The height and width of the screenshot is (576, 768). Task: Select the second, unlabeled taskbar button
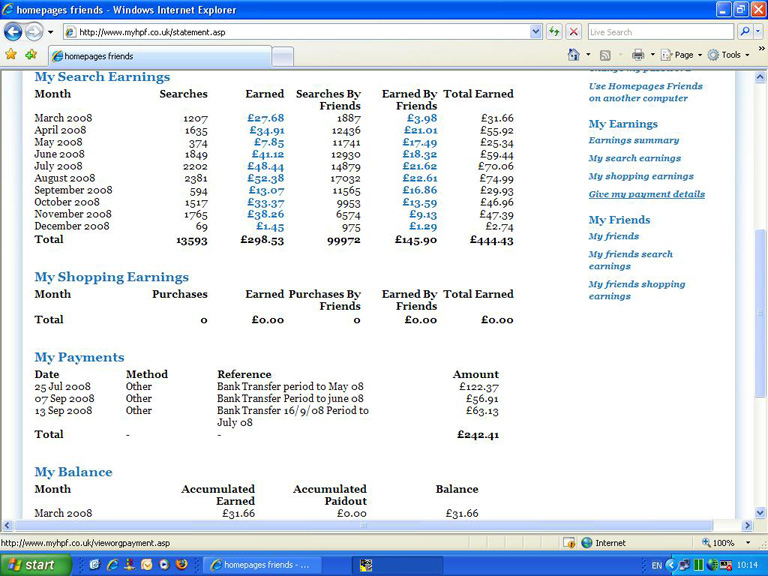click(x=397, y=565)
